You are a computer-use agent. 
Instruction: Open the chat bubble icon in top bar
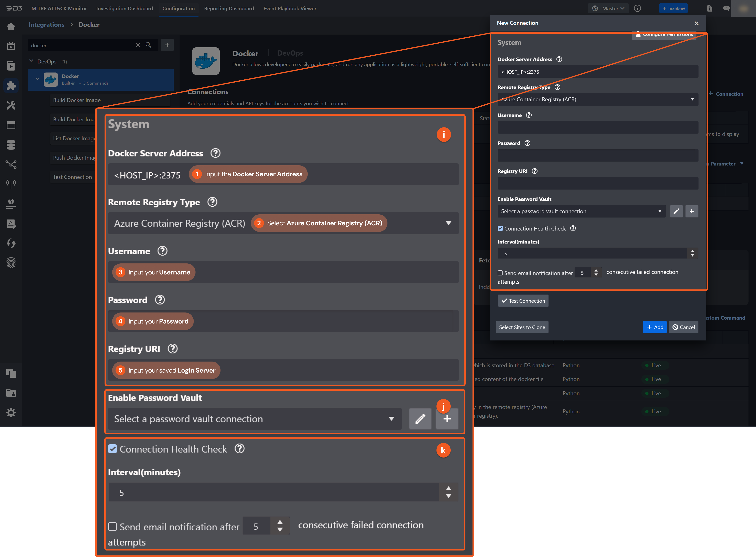(726, 8)
